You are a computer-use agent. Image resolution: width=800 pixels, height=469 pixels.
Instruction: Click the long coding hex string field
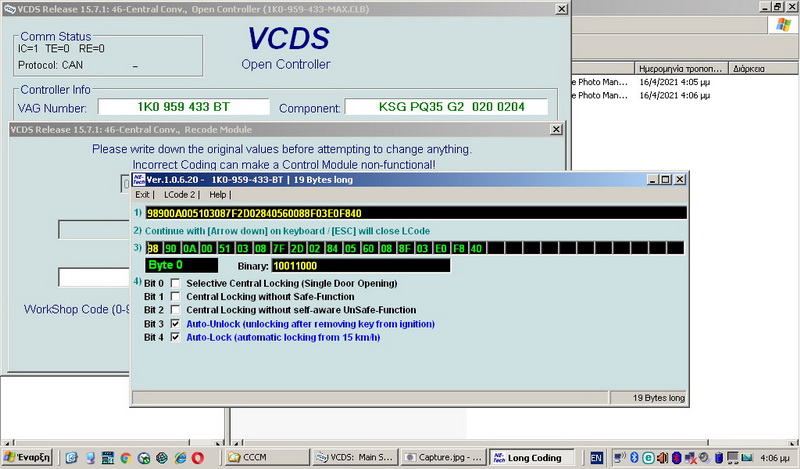point(416,213)
